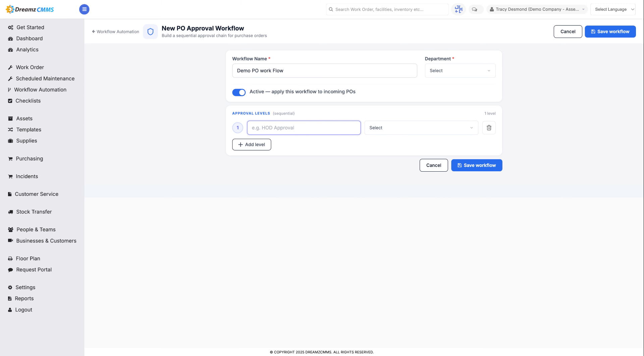Viewport: 644px width, 356px height.
Task: Click the Businesses & Customers camera icon
Action: (10, 240)
